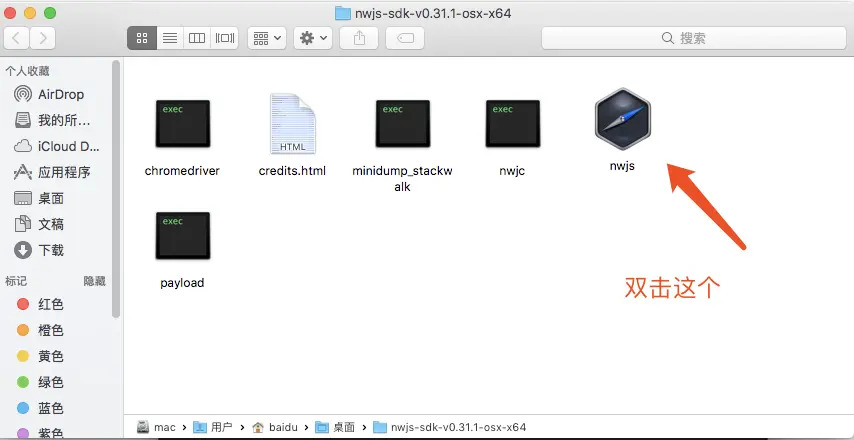This screenshot has height=440, width=854.
Task: Click 用户 in the path bar
Action: 213,427
